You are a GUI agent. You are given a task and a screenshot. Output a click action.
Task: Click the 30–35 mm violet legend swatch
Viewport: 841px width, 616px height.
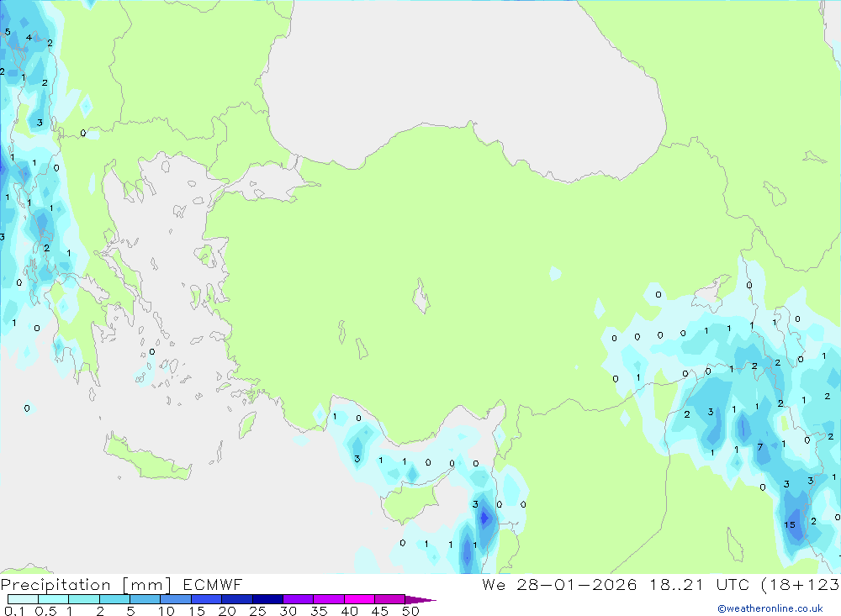point(298,599)
